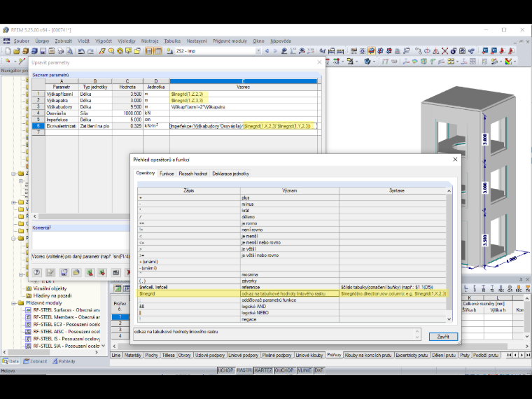Viewport: 532px width, 399px height.
Task: Click previous load case arrow beside ZS2 combo
Action: click(x=267, y=51)
